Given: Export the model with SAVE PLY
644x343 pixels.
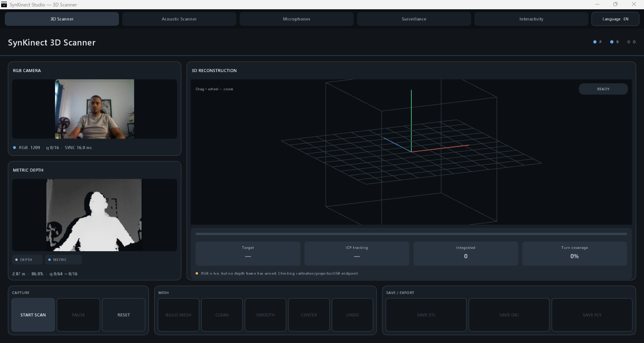Looking at the screenshot, I should (592, 315).
